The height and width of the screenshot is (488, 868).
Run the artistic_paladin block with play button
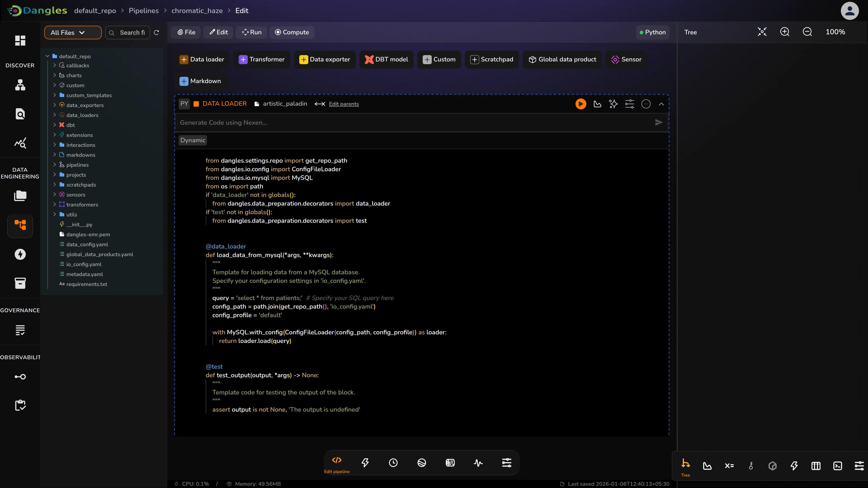tap(580, 104)
